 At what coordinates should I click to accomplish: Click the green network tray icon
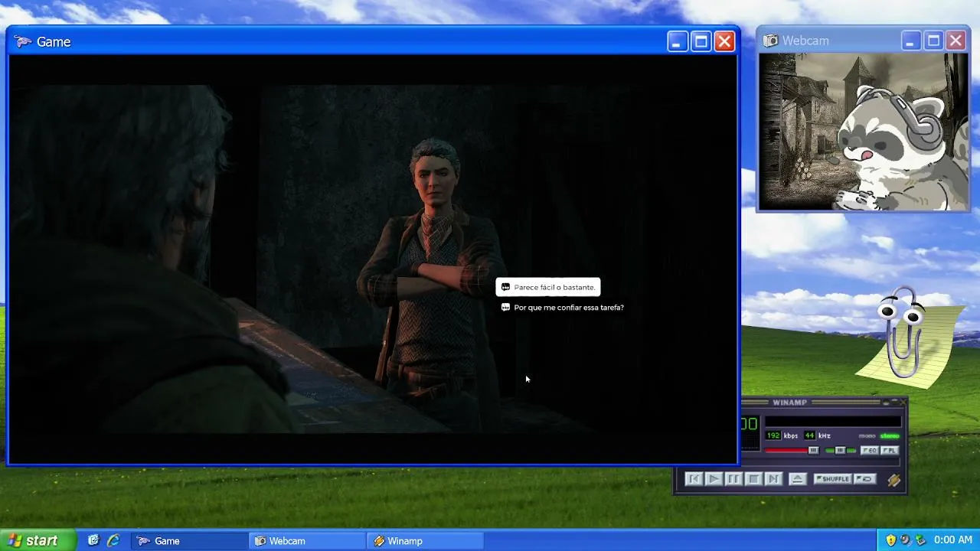(920, 540)
